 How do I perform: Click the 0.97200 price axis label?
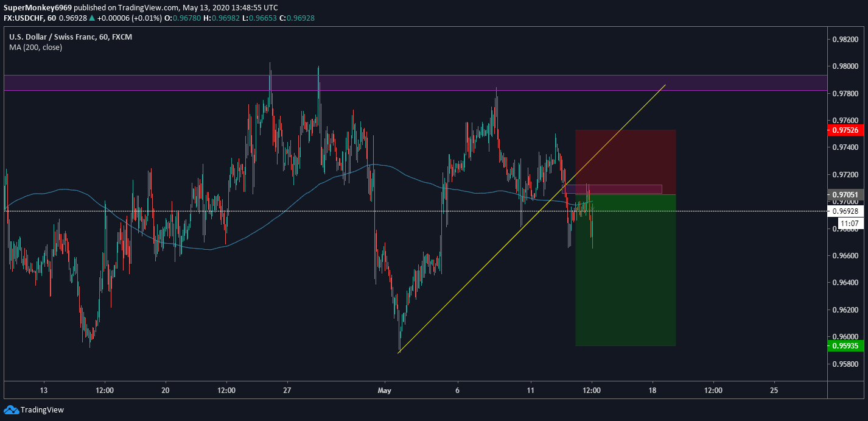click(x=845, y=174)
